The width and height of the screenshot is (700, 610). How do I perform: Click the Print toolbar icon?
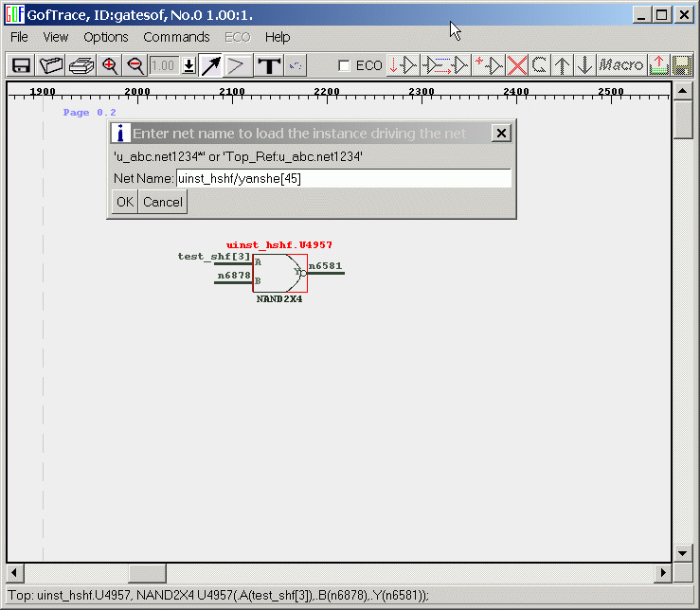81,65
